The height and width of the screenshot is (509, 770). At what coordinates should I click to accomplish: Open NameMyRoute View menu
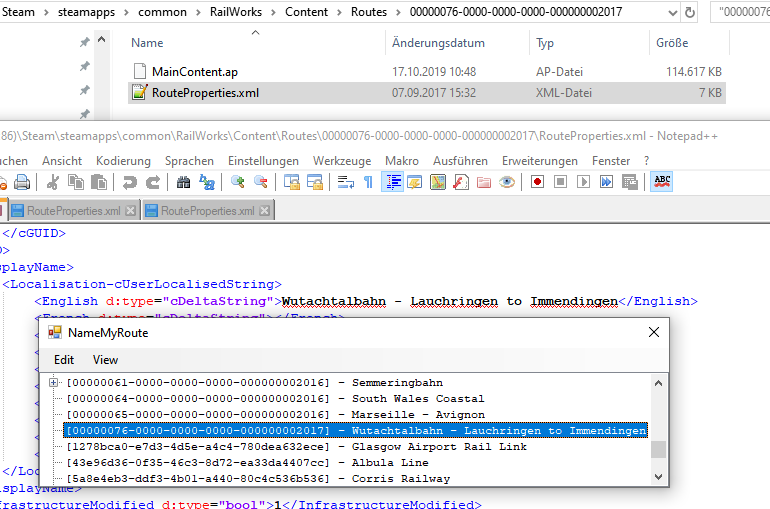pos(105,360)
